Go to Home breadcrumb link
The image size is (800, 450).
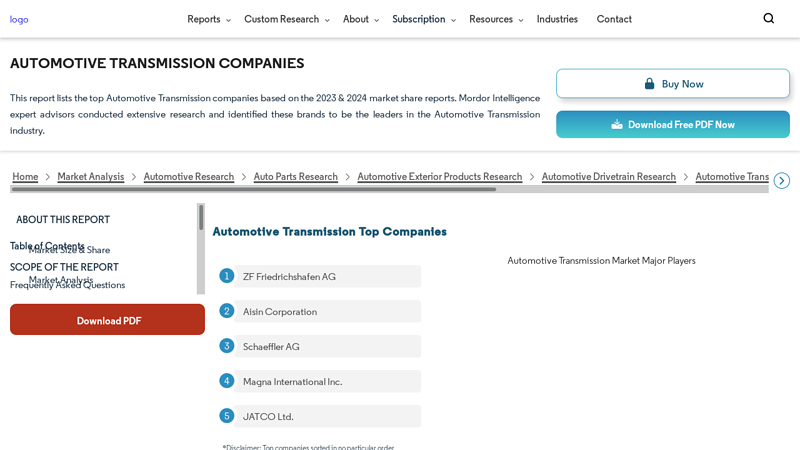point(25,177)
